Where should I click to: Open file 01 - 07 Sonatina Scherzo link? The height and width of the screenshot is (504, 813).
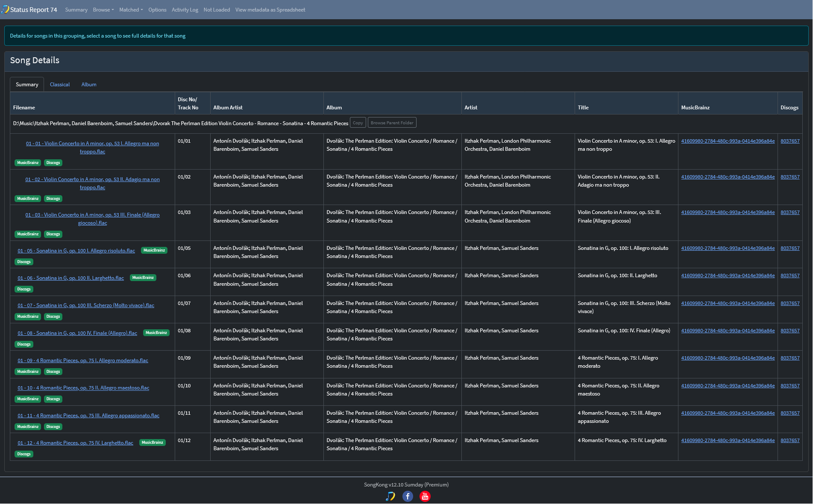(x=86, y=305)
